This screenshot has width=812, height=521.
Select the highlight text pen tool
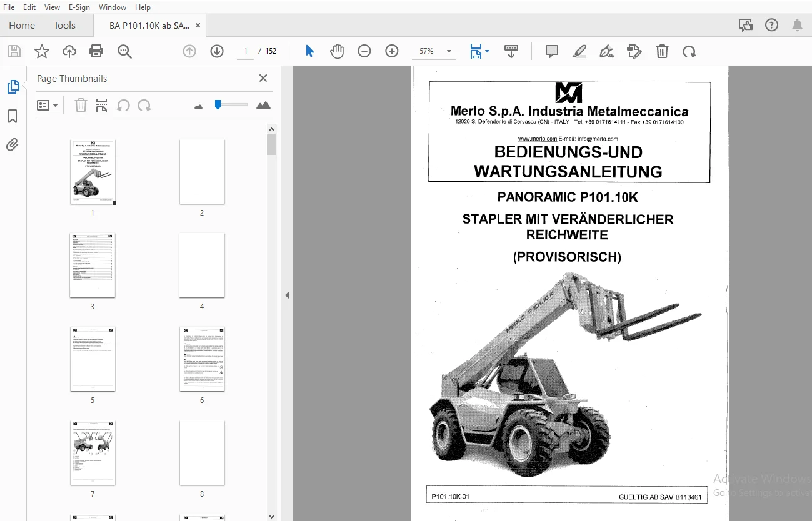[x=579, y=51]
